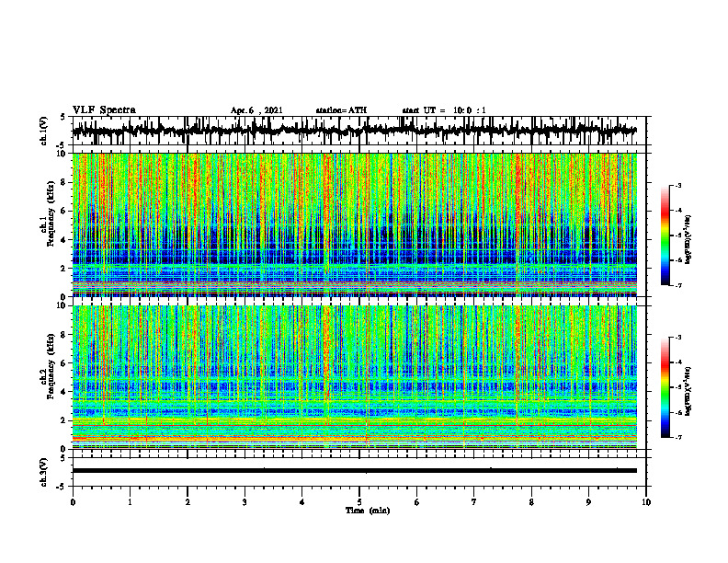728x563 pixels.
Task: Click time axis tick label "0"
Action: [x=73, y=502]
